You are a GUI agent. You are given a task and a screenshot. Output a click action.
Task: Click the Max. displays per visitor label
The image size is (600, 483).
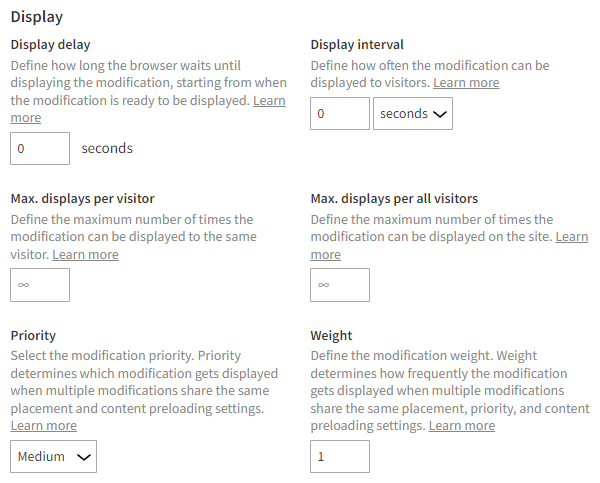tap(82, 198)
